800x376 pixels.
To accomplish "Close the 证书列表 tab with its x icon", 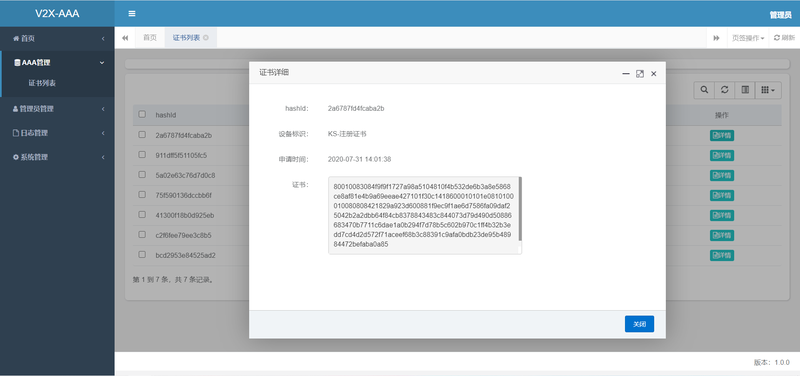I will coord(206,38).
